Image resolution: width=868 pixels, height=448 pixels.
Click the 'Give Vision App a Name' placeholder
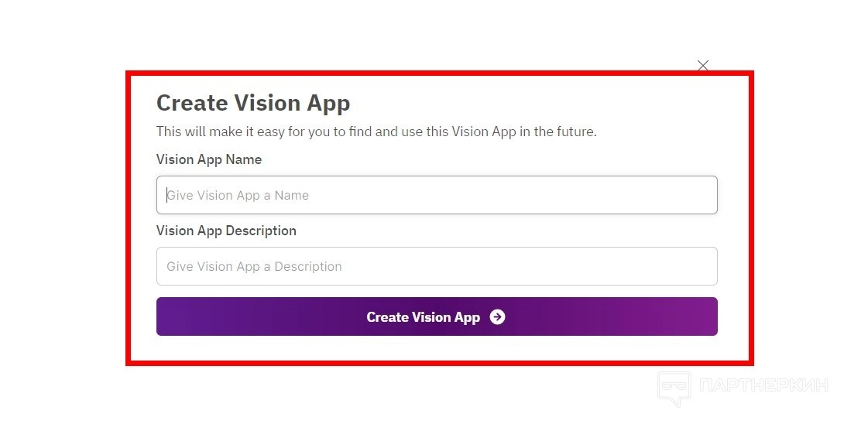(238, 196)
